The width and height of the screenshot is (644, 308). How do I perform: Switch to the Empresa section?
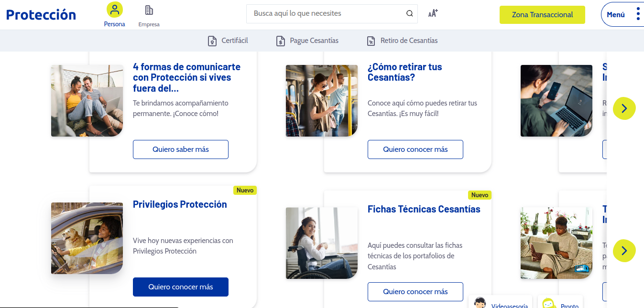tap(149, 15)
